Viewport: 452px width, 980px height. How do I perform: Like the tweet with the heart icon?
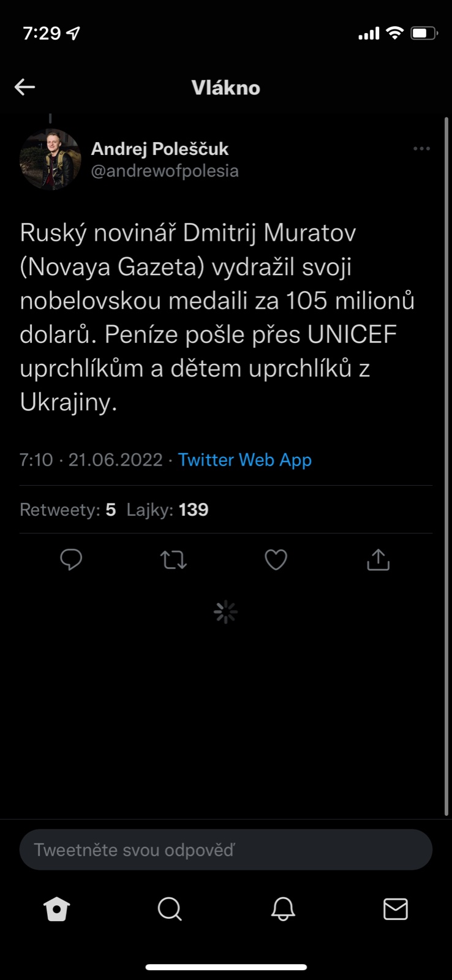pyautogui.click(x=276, y=559)
